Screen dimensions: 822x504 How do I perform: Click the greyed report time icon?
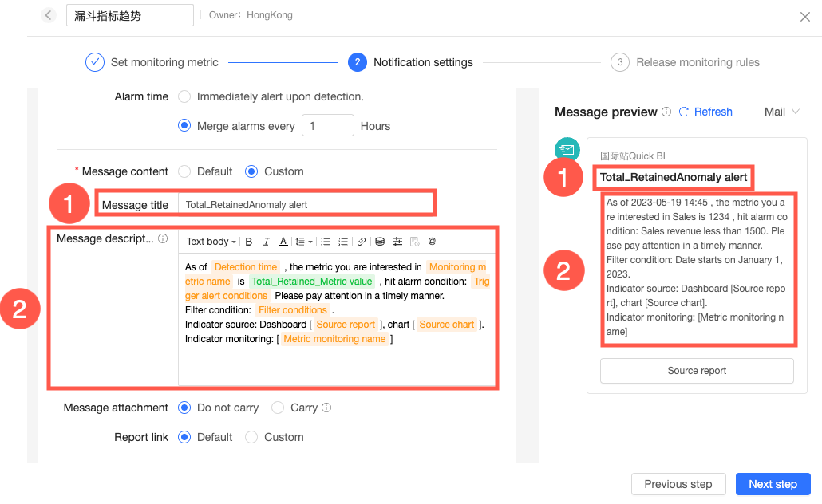(x=415, y=242)
